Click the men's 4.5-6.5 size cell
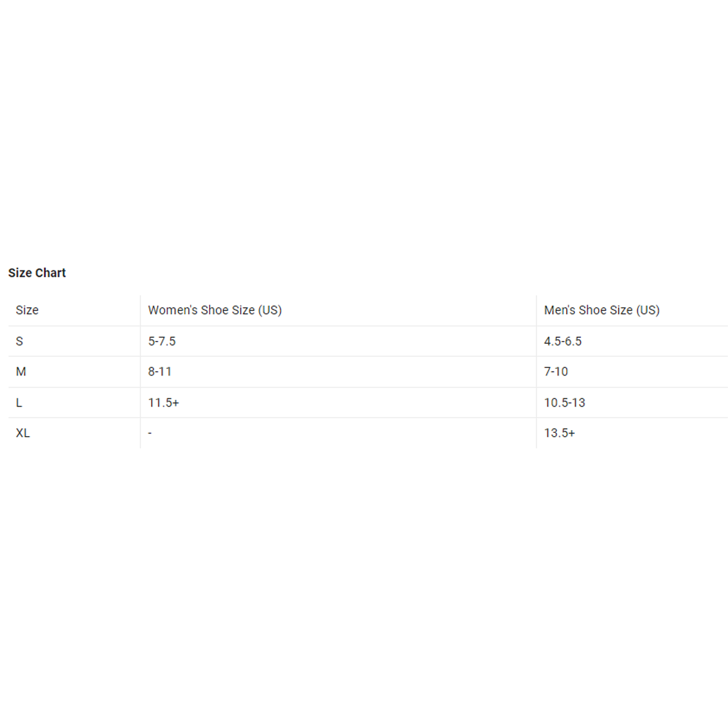The width and height of the screenshot is (728, 728). point(563,341)
